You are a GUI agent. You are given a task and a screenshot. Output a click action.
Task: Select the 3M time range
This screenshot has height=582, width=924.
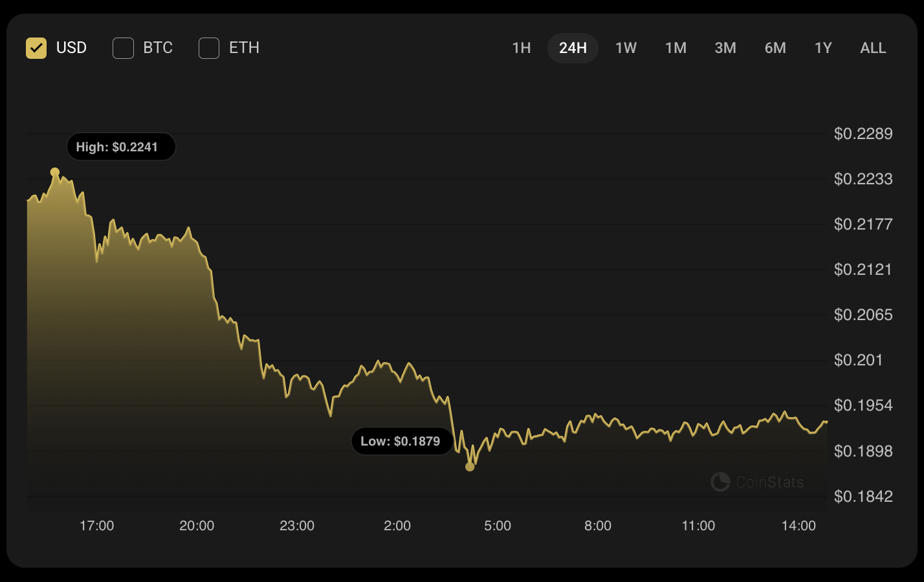725,48
